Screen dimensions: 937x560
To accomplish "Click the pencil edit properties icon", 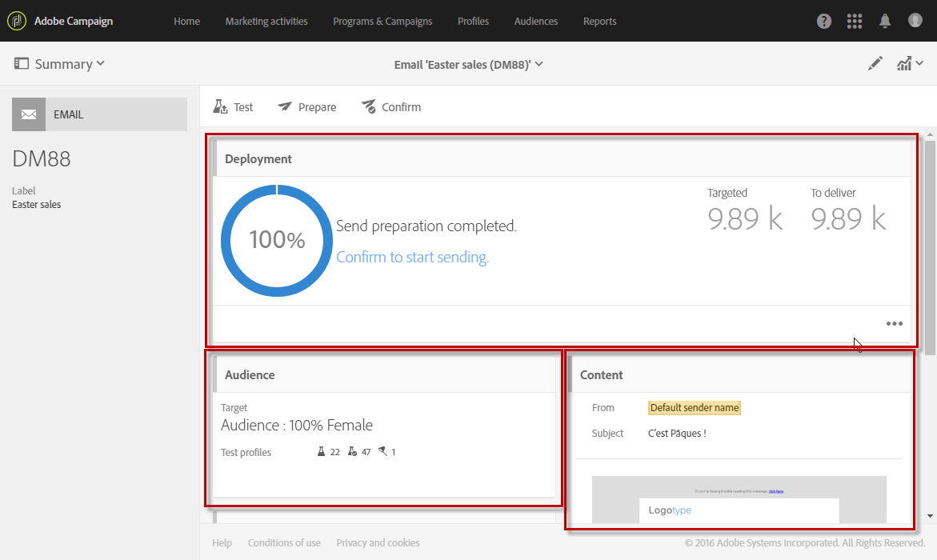I will point(875,64).
